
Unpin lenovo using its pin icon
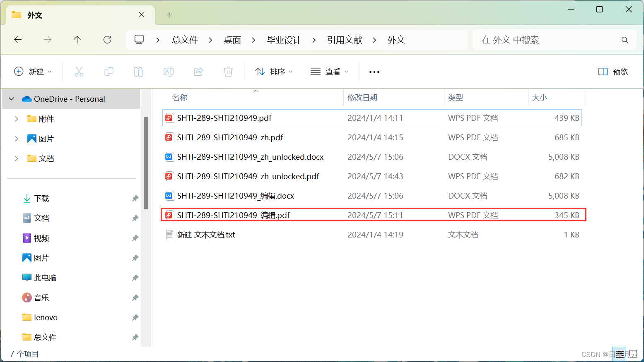[135, 318]
